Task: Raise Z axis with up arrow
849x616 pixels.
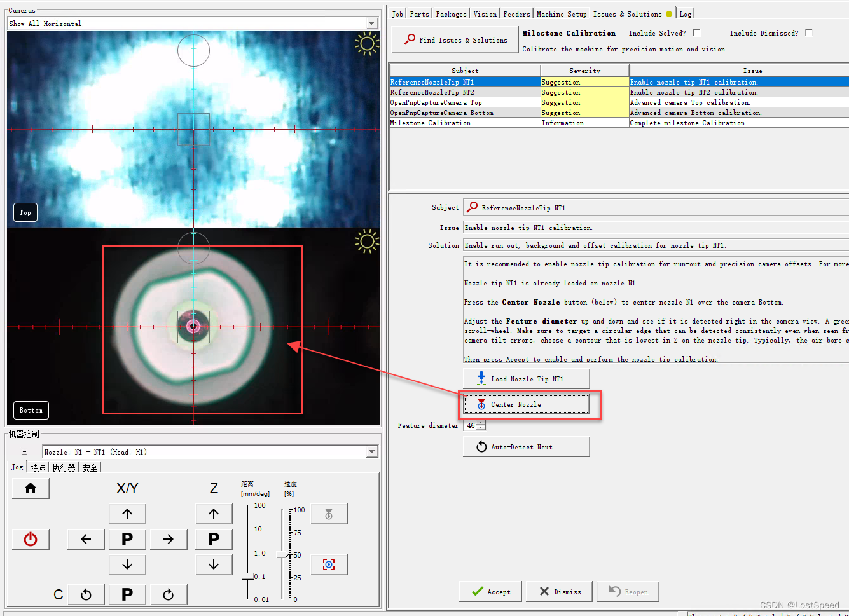Action: [214, 514]
